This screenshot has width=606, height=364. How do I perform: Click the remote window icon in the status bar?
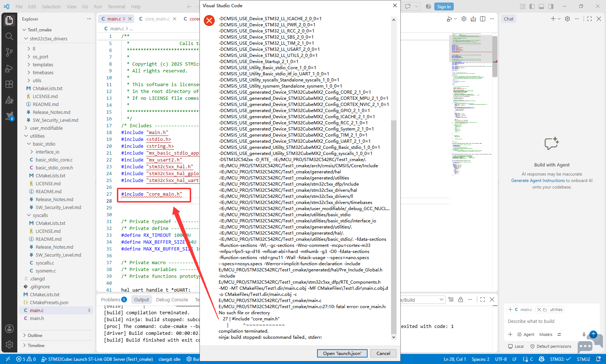click(8, 359)
